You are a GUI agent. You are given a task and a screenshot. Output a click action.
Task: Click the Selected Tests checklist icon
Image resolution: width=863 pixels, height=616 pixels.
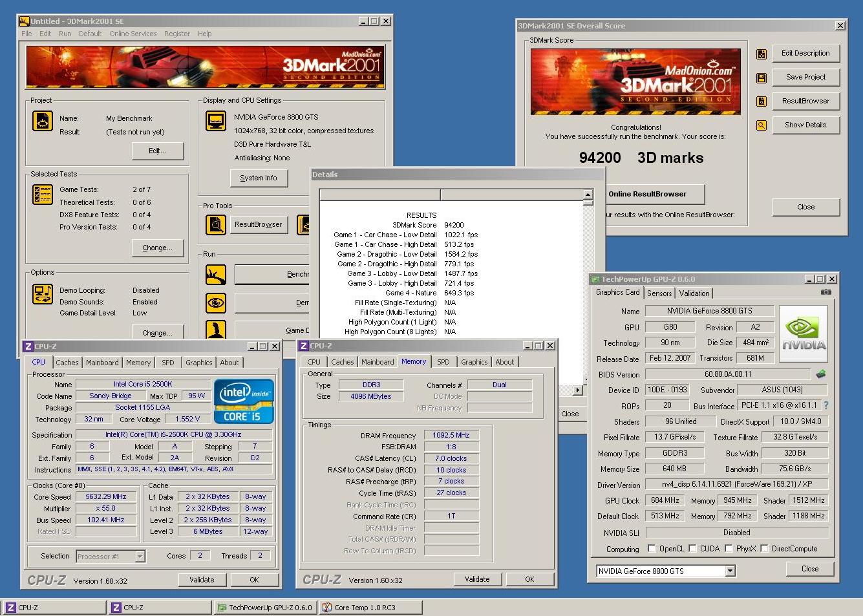coord(43,194)
